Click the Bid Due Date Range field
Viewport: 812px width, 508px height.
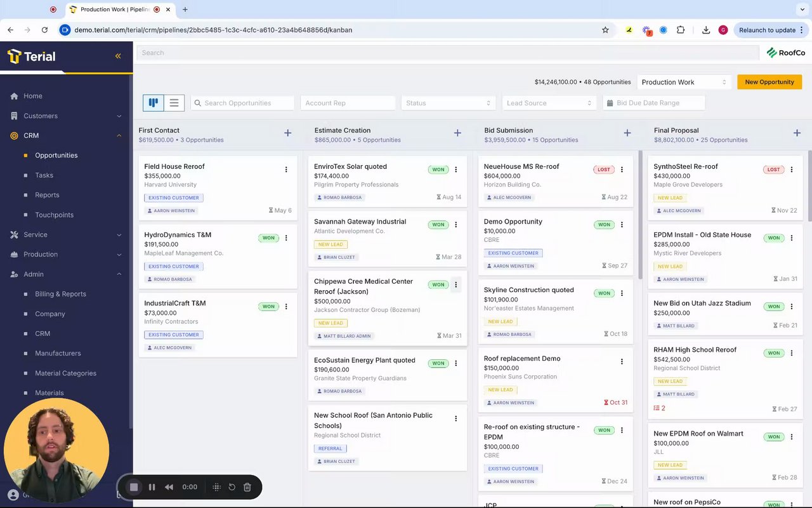point(654,103)
